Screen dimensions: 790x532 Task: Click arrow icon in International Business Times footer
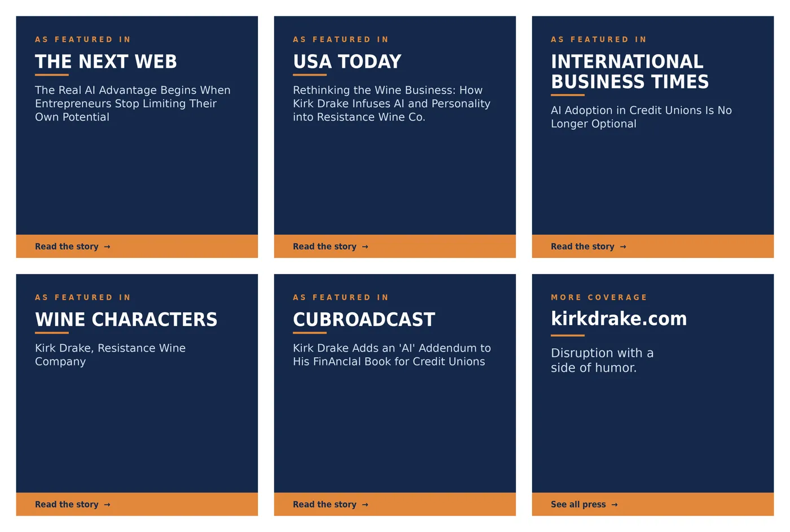623,247
